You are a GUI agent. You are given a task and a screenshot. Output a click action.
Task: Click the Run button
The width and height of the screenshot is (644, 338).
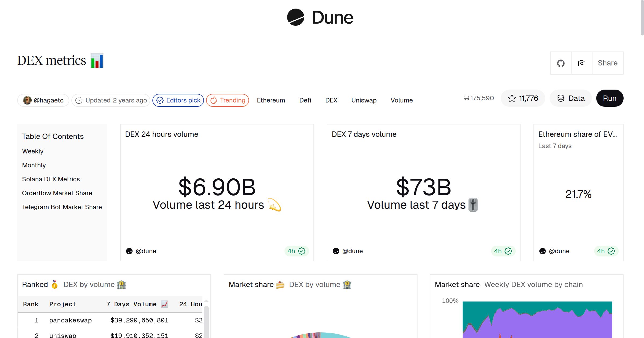tap(610, 98)
